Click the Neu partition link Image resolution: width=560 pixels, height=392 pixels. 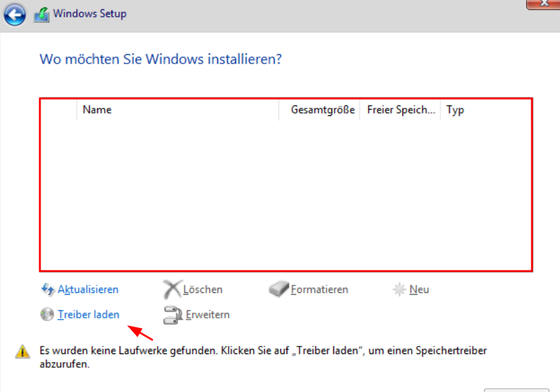(419, 289)
